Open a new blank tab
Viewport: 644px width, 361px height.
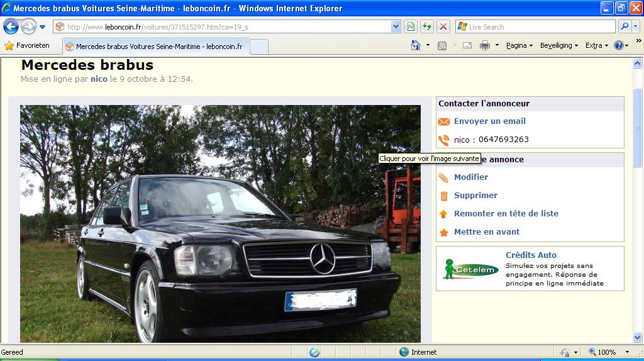258,47
